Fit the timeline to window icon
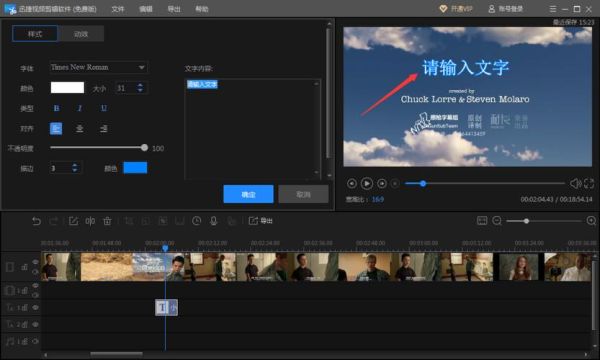 coord(482,221)
